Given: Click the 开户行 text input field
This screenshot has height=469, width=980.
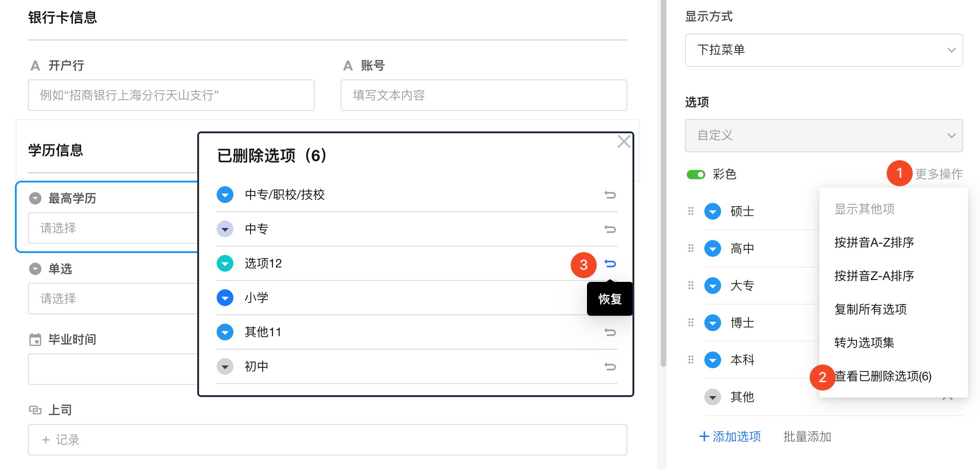Looking at the screenshot, I should click(171, 95).
